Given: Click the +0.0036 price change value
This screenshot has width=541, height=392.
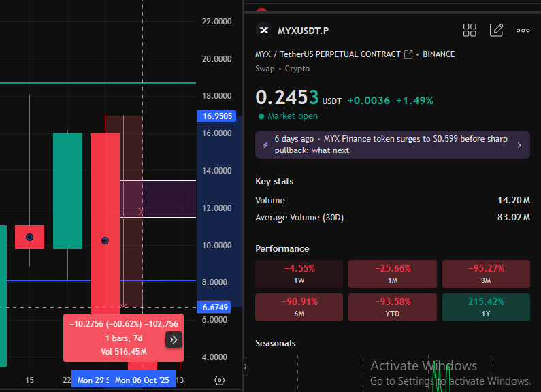Looking at the screenshot, I should tap(368, 101).
